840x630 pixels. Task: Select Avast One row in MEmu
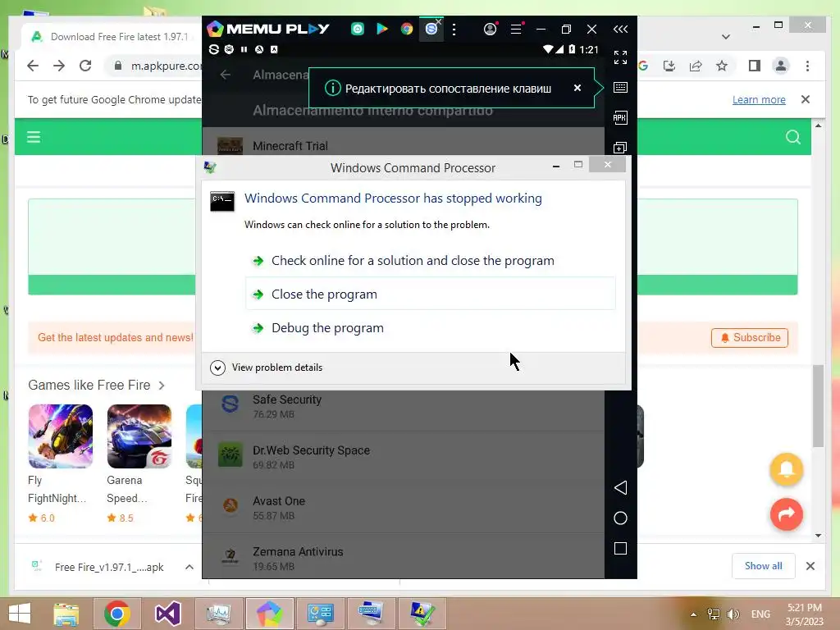(404, 507)
